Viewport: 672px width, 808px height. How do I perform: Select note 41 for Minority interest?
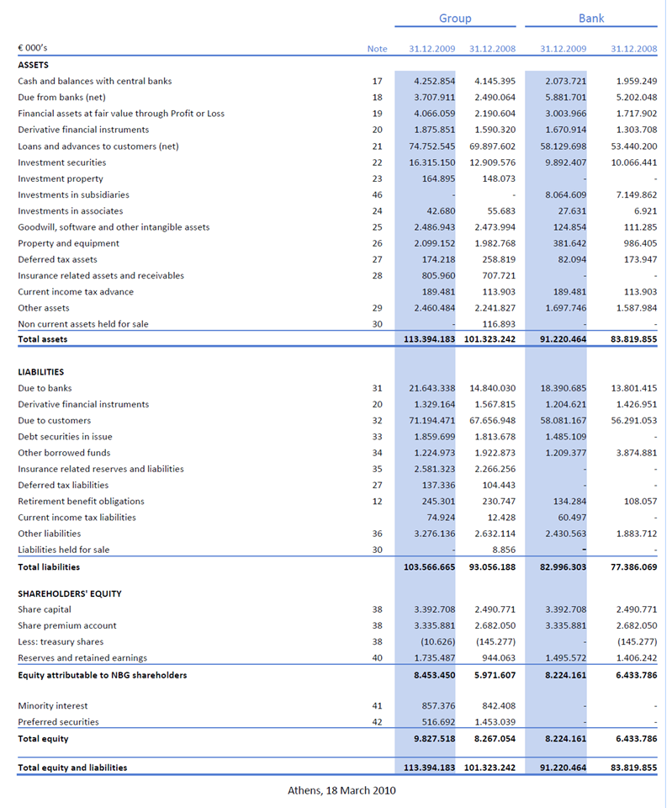tap(378, 705)
